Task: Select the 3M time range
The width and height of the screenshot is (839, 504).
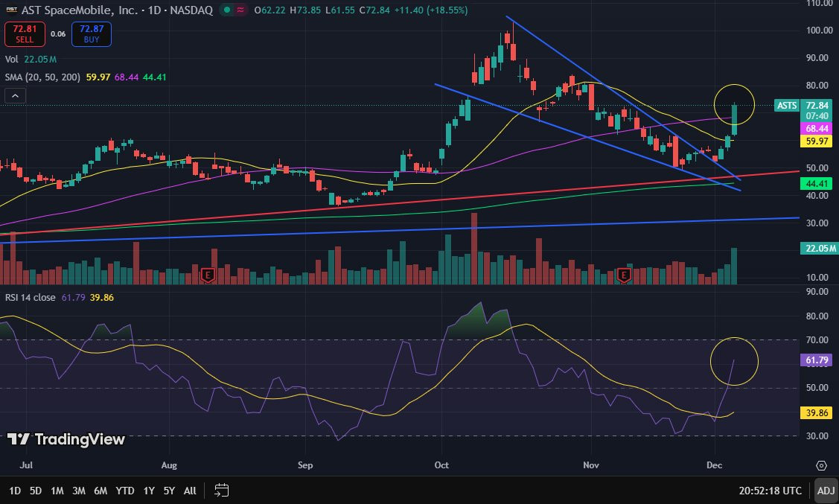Action: coord(79,491)
